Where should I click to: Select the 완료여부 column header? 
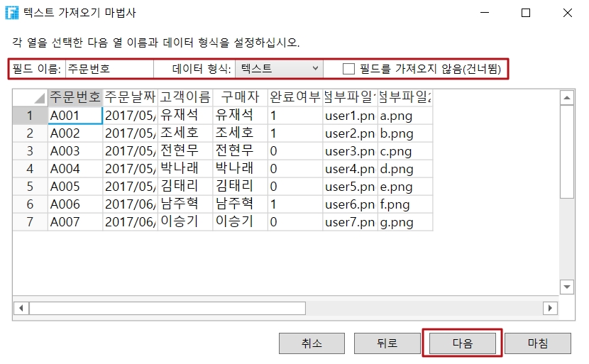[x=294, y=97]
